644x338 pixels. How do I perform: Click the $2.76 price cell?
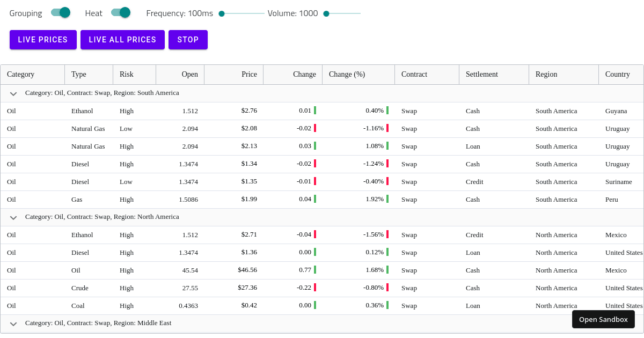(x=234, y=111)
